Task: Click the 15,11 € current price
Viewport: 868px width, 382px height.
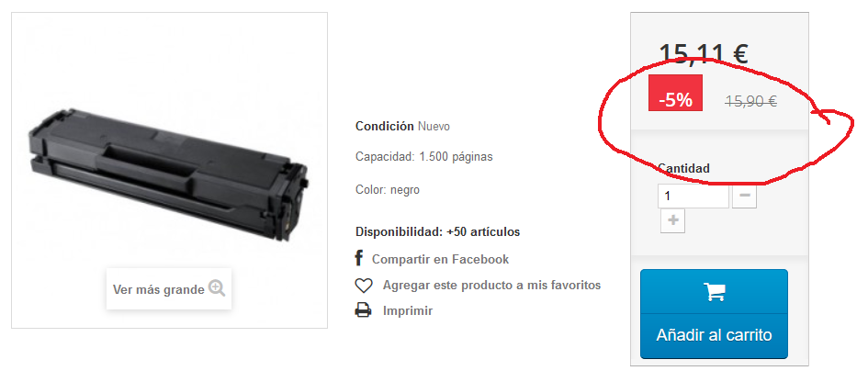Action: tap(704, 54)
